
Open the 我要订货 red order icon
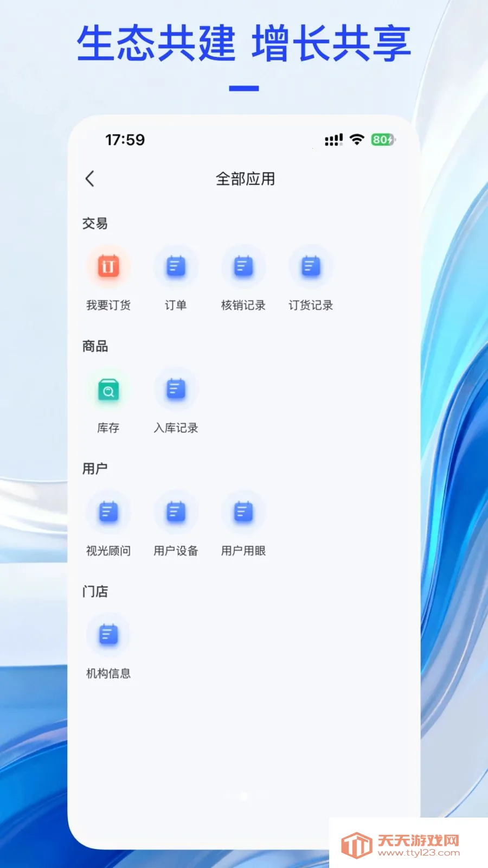[x=108, y=266]
